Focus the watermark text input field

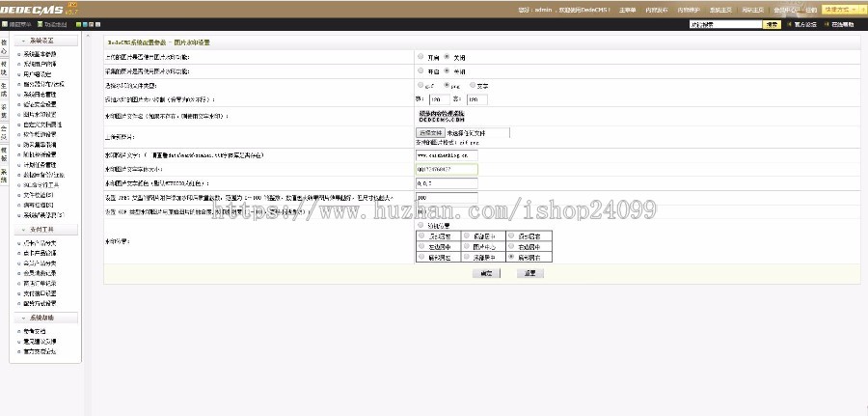(x=447, y=155)
